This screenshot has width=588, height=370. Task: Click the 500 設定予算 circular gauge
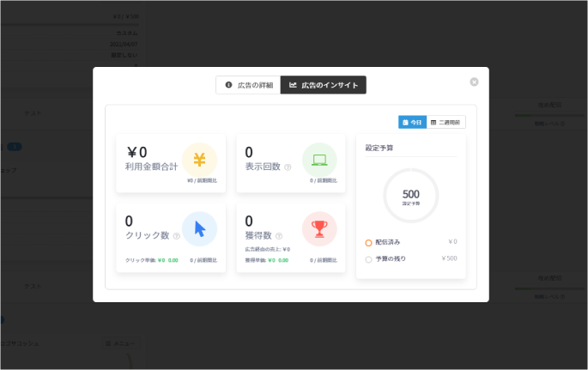pos(411,196)
